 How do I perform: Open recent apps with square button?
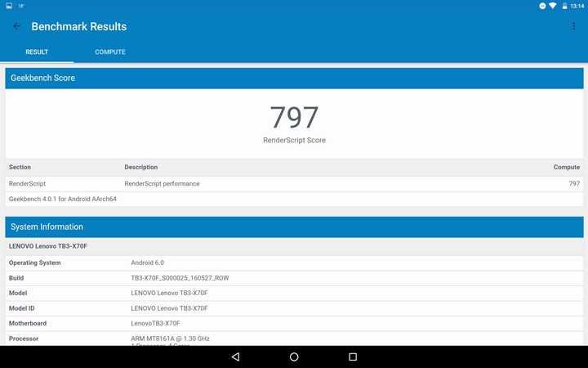(353, 357)
